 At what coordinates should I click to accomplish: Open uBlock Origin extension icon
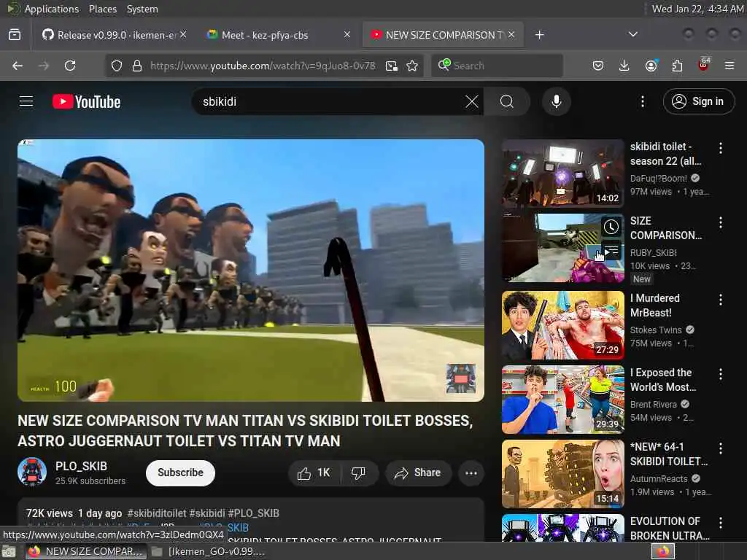(x=704, y=65)
